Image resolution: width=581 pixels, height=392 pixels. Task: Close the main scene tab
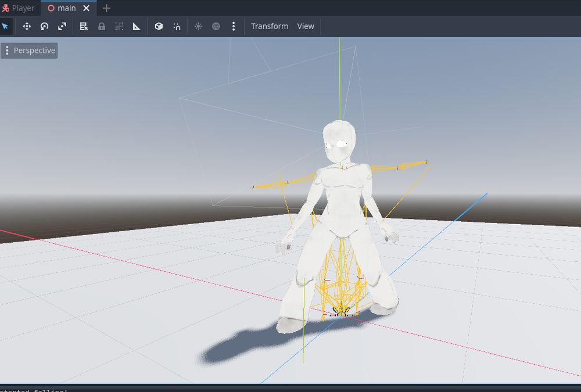(87, 8)
